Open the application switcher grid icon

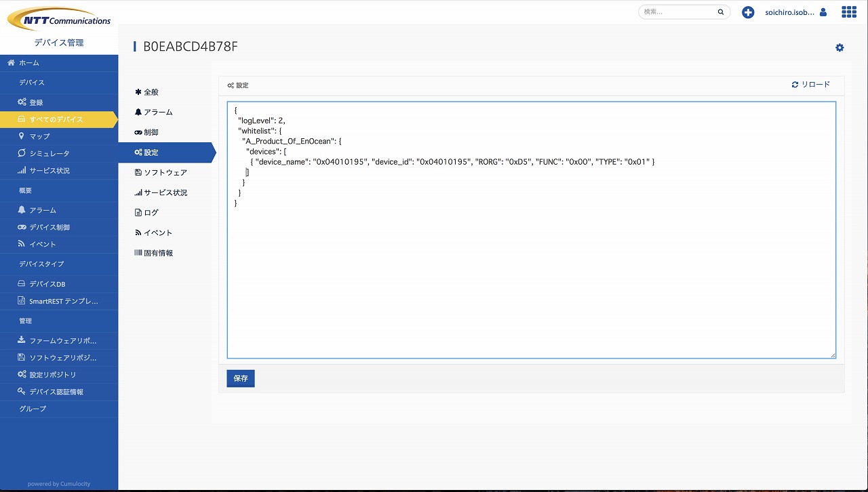(x=848, y=12)
